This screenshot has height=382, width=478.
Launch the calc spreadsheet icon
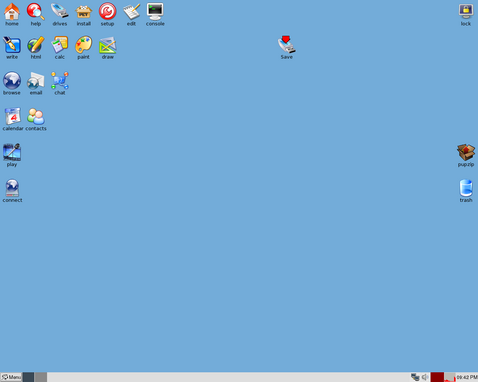[60, 45]
